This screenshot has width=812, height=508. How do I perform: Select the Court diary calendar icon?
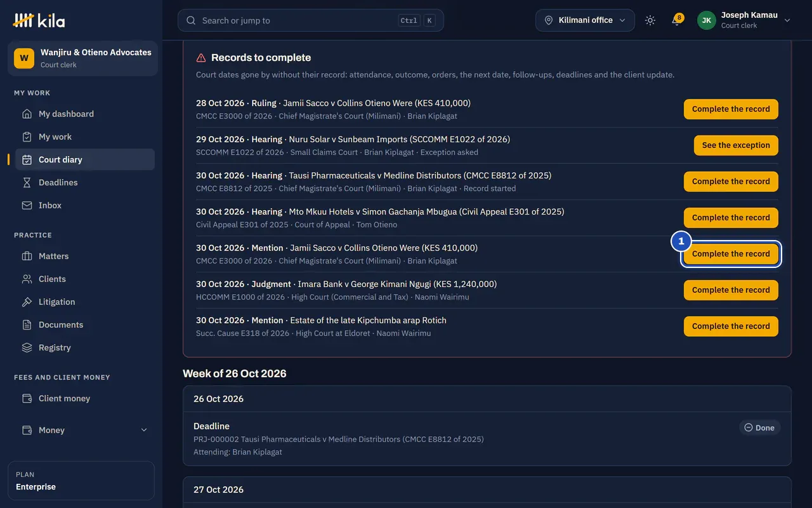(x=27, y=160)
